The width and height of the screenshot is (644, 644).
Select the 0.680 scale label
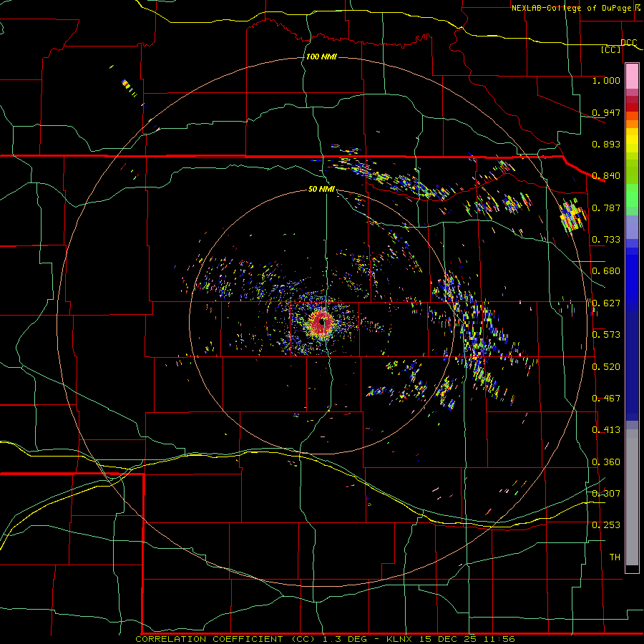(606, 271)
